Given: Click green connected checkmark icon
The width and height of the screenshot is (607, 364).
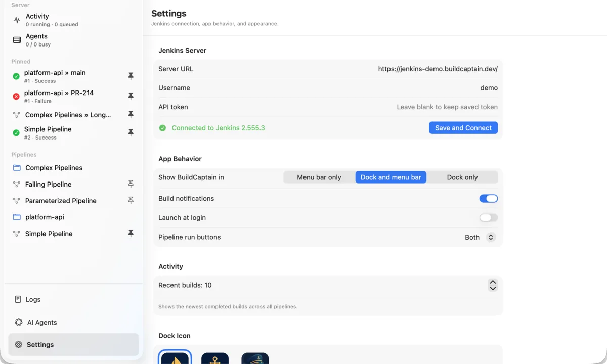Looking at the screenshot, I should [x=162, y=128].
